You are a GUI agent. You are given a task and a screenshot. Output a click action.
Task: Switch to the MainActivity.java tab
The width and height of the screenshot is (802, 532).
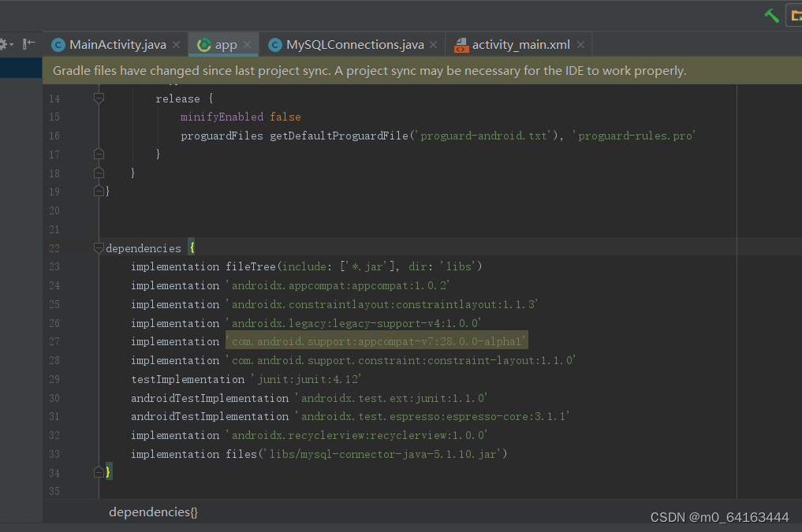[115, 44]
